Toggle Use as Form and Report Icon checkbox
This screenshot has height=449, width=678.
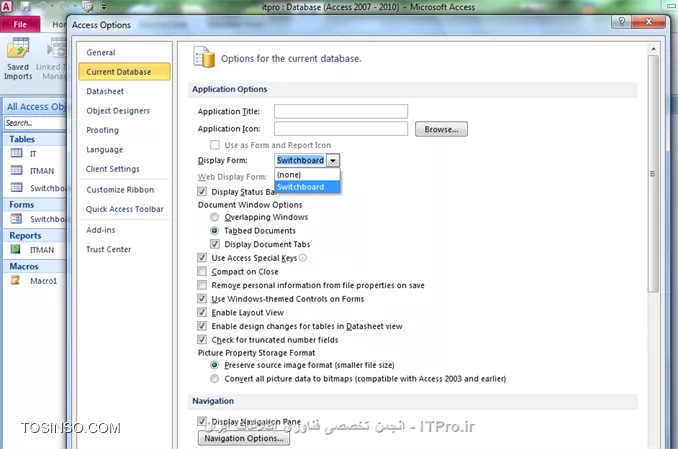214,145
